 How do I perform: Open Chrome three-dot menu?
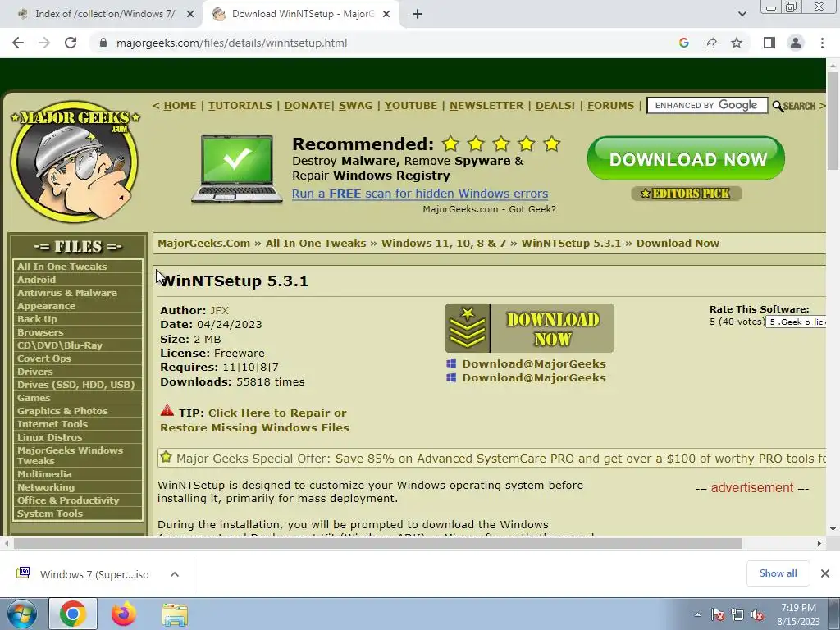pos(822,43)
